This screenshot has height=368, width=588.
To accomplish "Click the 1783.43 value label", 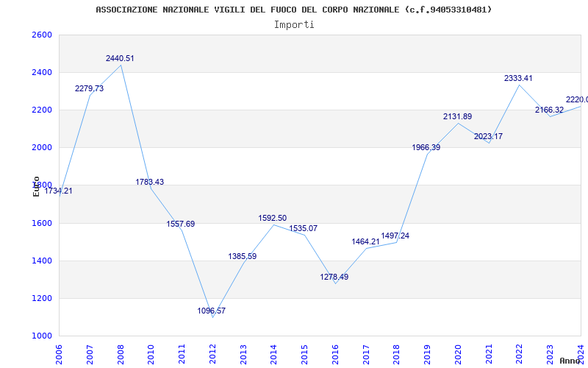I will click(150, 182).
